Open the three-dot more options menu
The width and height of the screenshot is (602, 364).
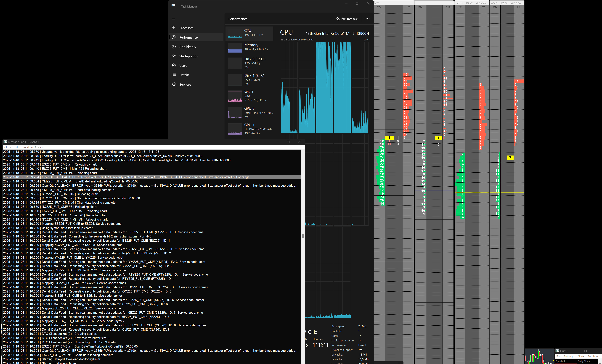[367, 18]
